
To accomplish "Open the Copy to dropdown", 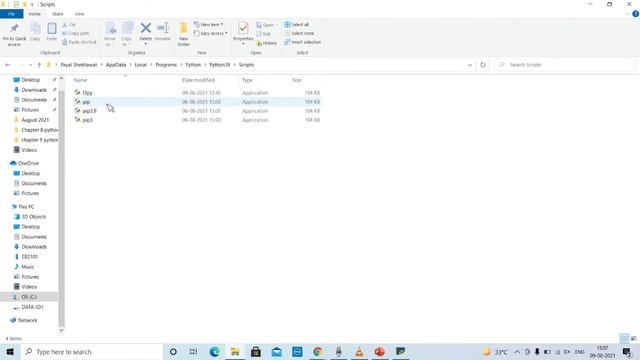I will click(127, 34).
